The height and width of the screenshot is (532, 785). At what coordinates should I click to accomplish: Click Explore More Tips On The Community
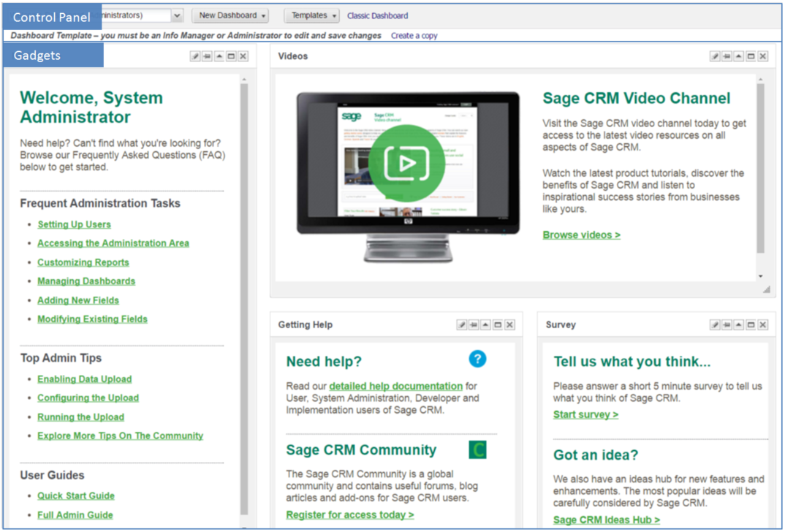pyautogui.click(x=120, y=436)
